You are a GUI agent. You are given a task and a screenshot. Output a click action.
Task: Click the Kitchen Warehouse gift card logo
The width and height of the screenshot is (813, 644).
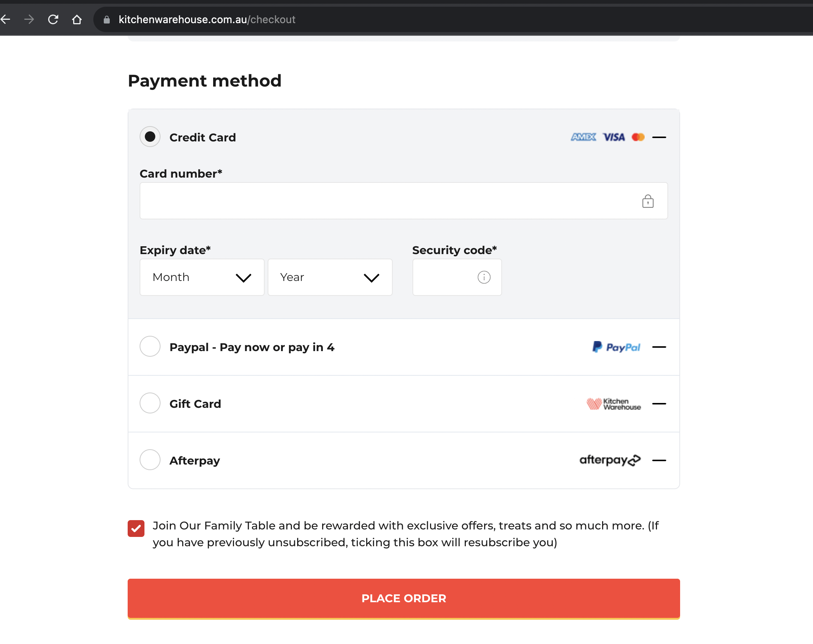pyautogui.click(x=614, y=404)
